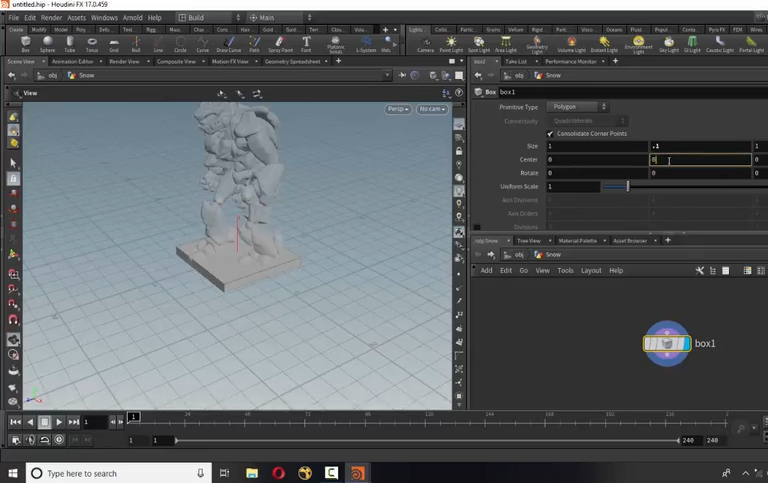The width and height of the screenshot is (768, 483).
Task: Create a Point Light from shelf
Action: (452, 43)
